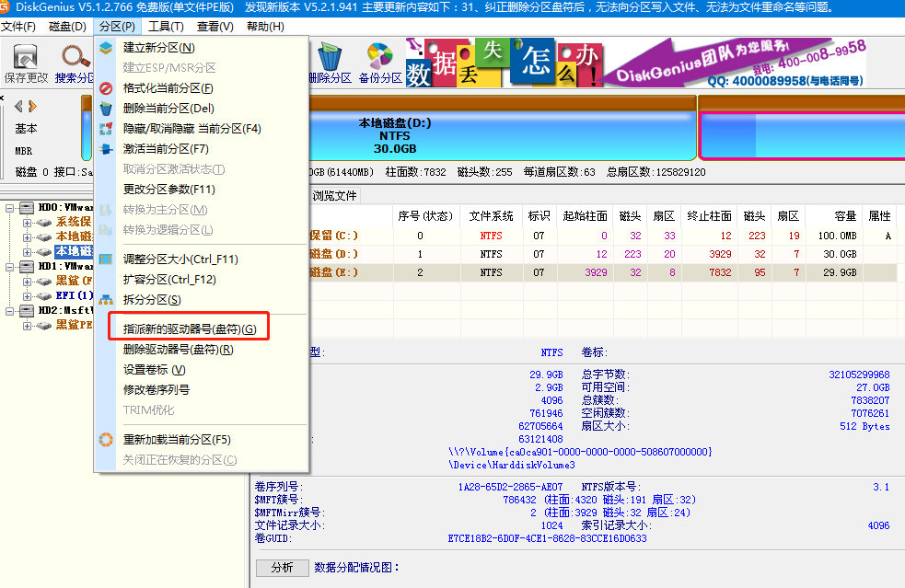The image size is (905, 588).
Task: Select 重新加载当前分区(F5) reload entry
Action: coord(177,440)
